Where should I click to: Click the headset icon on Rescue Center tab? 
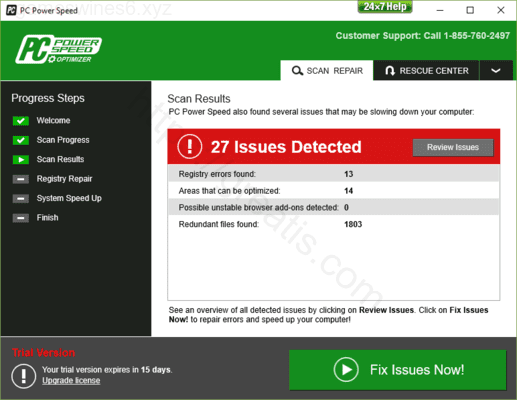[390, 71]
